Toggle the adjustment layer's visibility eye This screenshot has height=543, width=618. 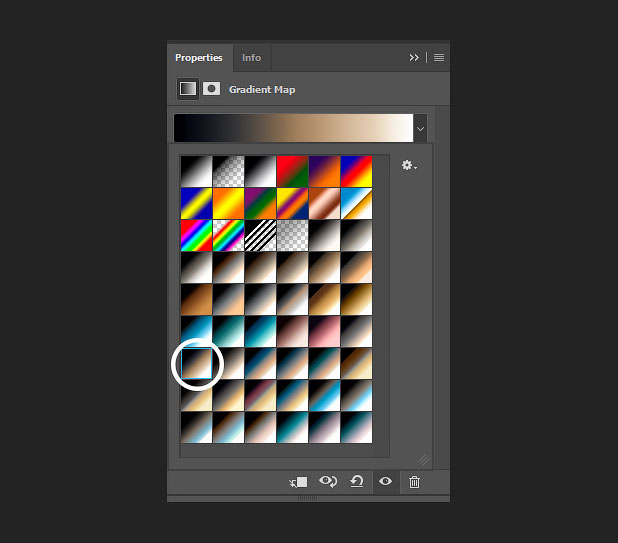[385, 481]
